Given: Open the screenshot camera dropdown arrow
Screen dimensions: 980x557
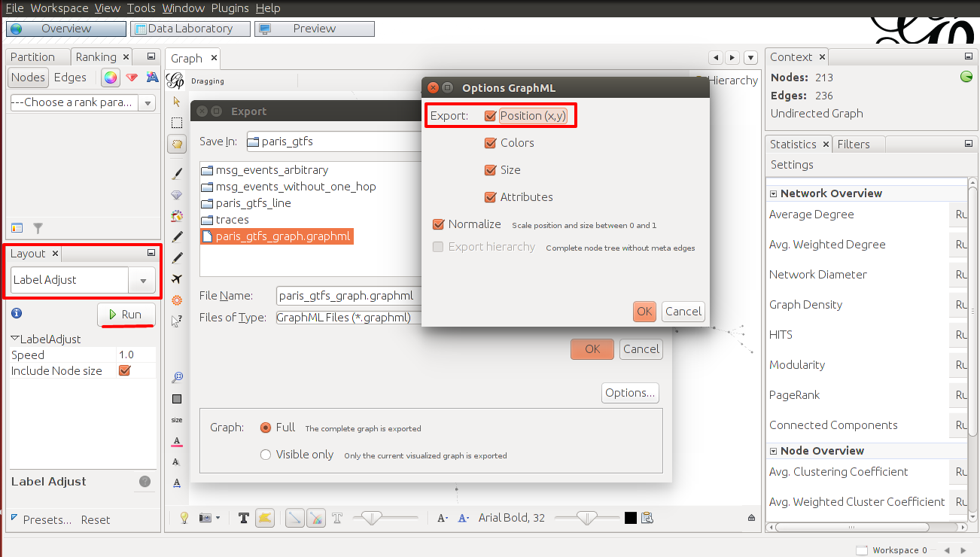Looking at the screenshot, I should (x=218, y=518).
